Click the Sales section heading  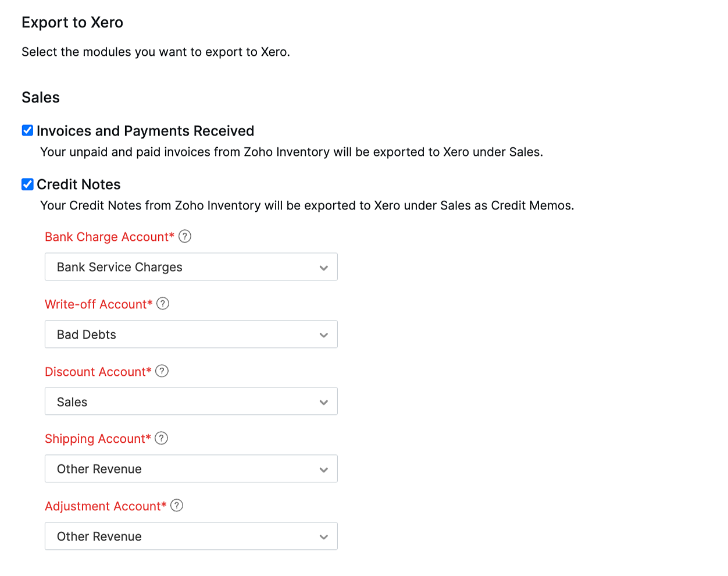[40, 97]
